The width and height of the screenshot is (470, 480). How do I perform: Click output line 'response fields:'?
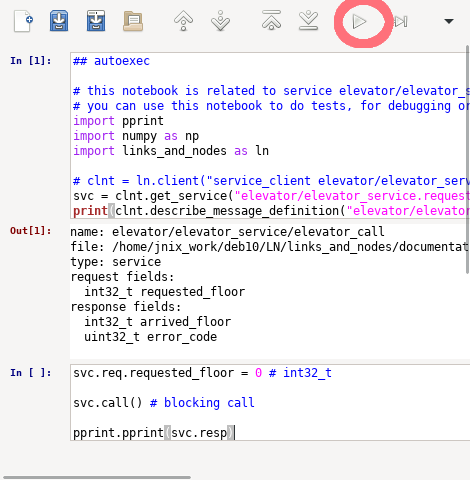pos(126,307)
